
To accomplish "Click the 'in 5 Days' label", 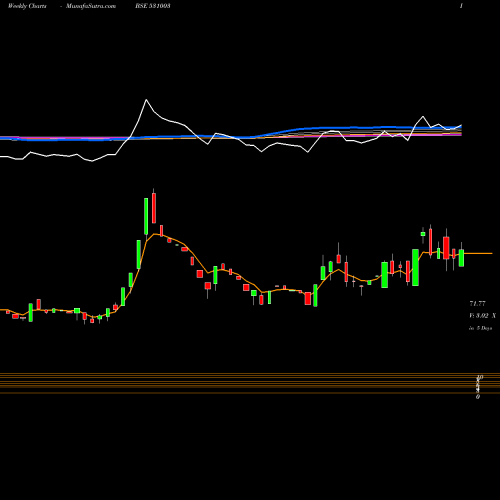I will click(480, 328).
